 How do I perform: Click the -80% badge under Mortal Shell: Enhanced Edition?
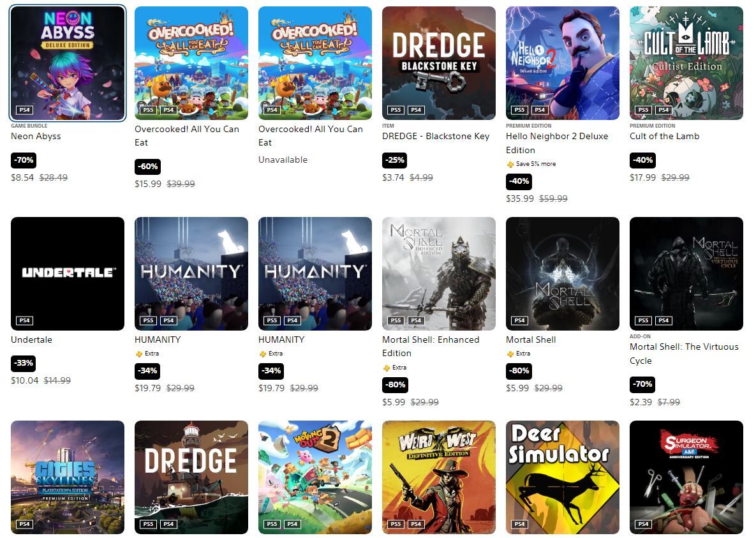pyautogui.click(x=396, y=385)
